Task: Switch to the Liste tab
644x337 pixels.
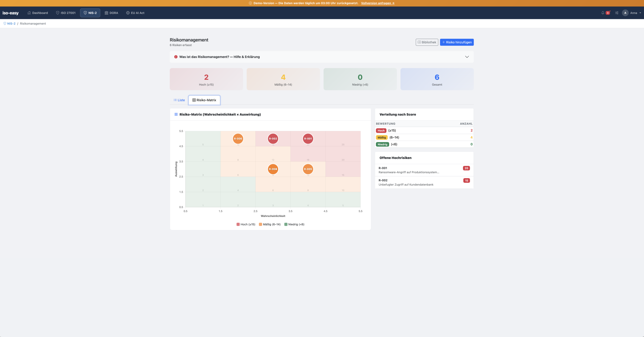Action: (x=179, y=100)
